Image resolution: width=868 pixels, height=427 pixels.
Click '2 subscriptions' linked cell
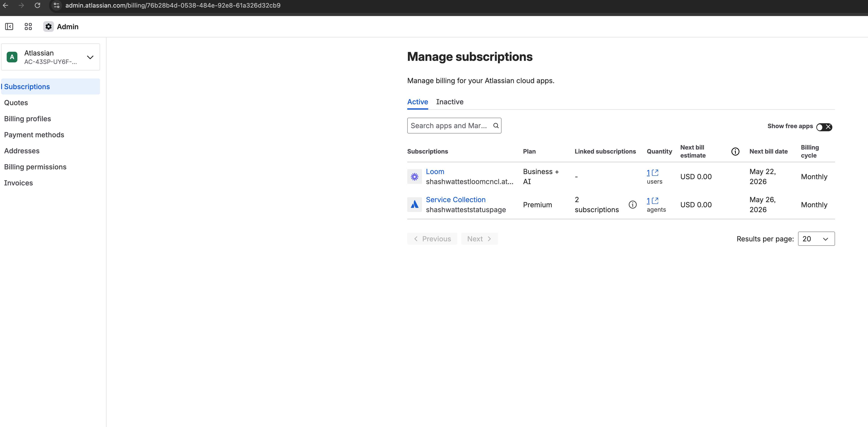597,205
